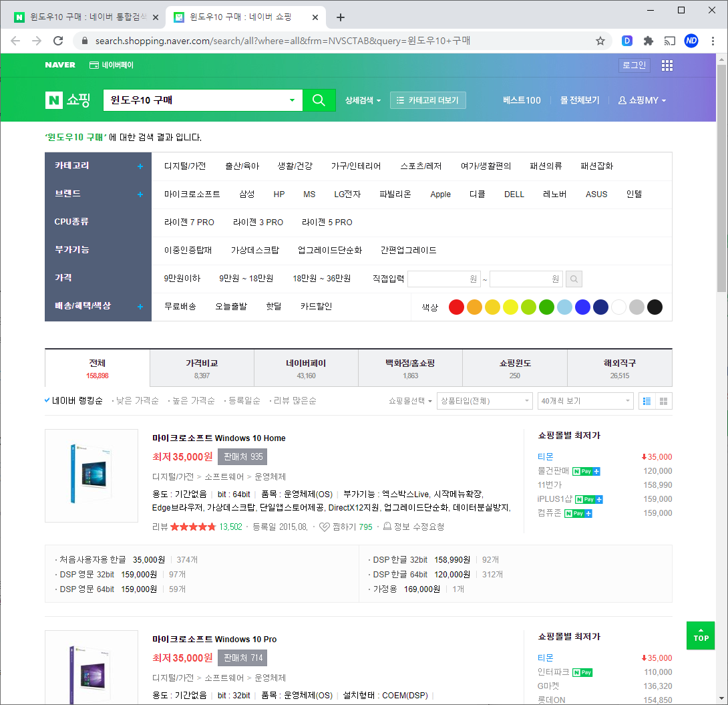This screenshot has height=705, width=728.
Task: Open 쇼핑몰선택 dropdown
Action: [410, 401]
